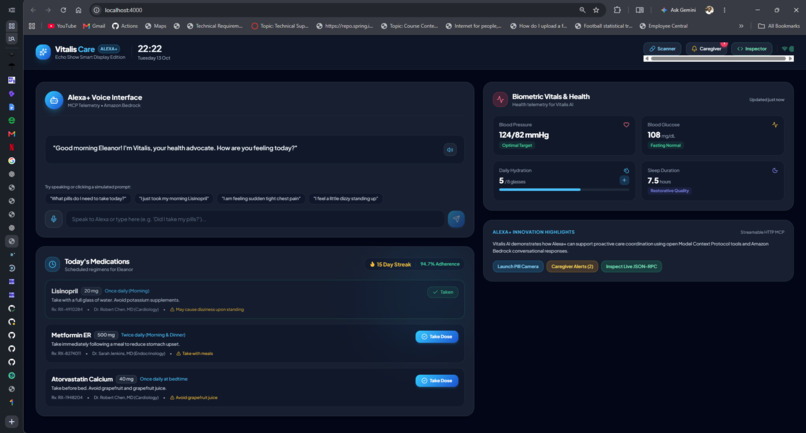Click the Biometric Vitals heartbeat icon
Screen dimensions: 806x433
500,100
